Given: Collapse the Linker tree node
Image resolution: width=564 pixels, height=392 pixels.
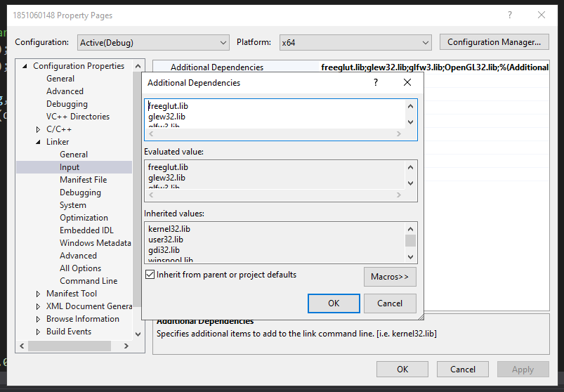Looking at the screenshot, I should point(39,142).
